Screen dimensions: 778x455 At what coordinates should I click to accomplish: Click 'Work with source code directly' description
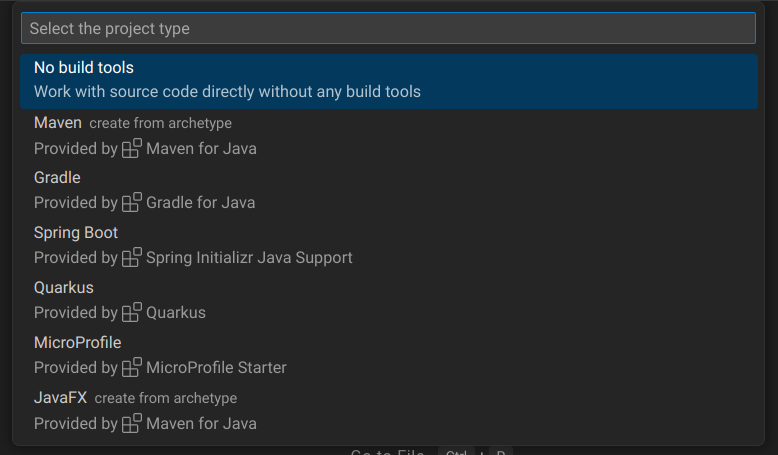[227, 92]
